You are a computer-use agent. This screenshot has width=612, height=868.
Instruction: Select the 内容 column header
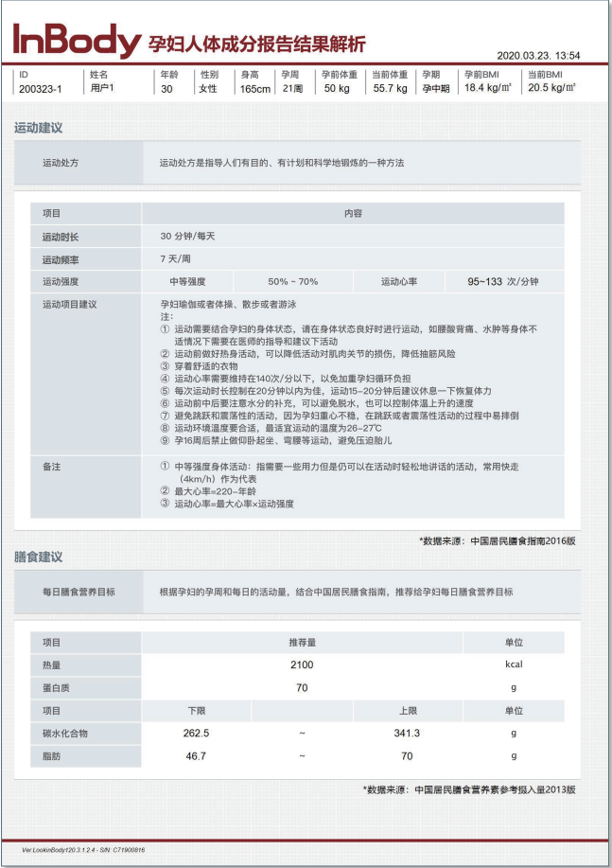point(353,213)
